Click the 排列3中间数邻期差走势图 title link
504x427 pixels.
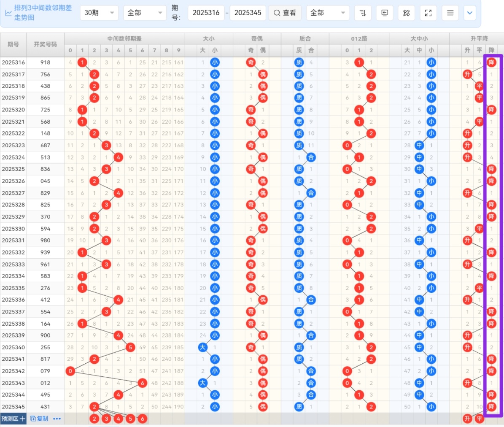coord(43,13)
